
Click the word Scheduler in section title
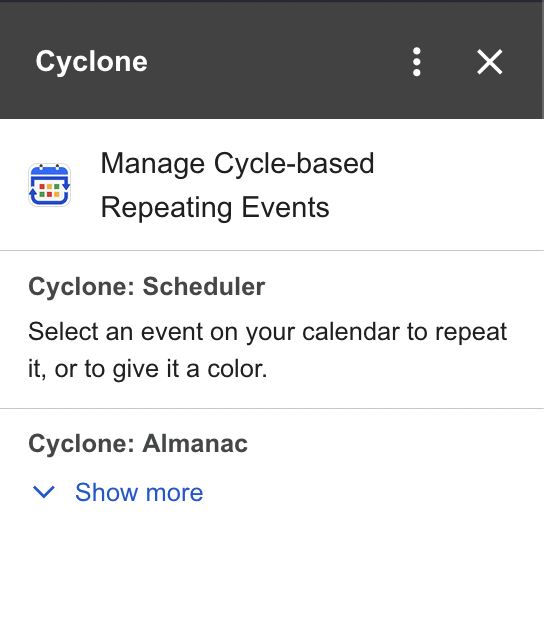tap(204, 286)
